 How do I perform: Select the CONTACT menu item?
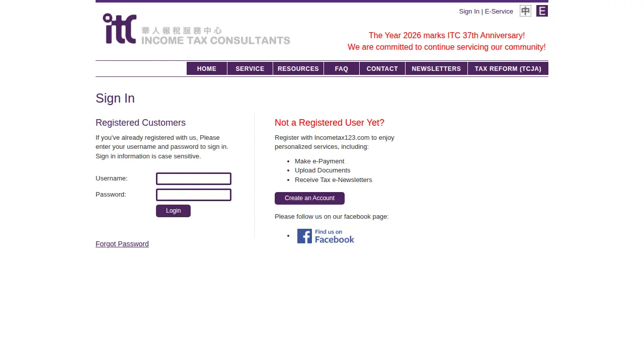[382, 69]
